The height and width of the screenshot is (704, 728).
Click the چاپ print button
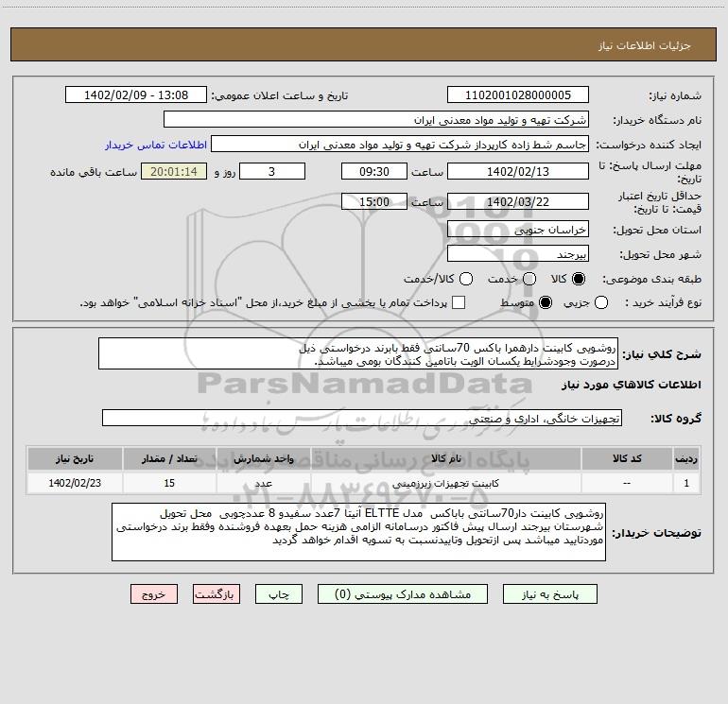pos(279,594)
